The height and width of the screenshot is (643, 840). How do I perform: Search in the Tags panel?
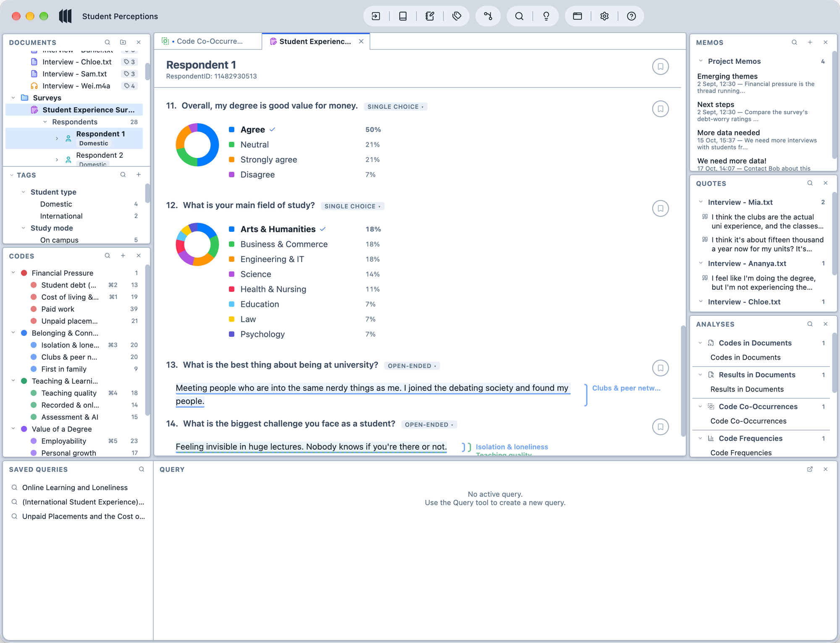pos(123,175)
